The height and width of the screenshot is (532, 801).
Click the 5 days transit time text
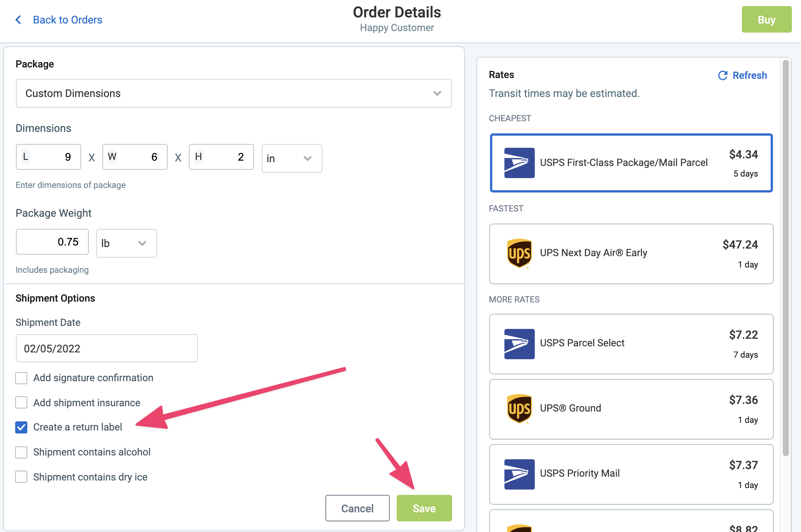(x=746, y=174)
